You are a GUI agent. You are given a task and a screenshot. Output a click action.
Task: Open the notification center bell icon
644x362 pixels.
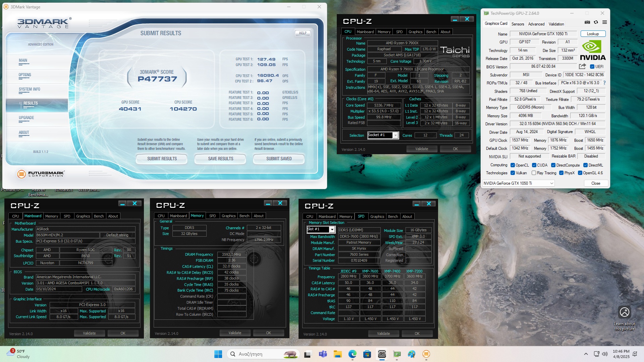click(635, 354)
